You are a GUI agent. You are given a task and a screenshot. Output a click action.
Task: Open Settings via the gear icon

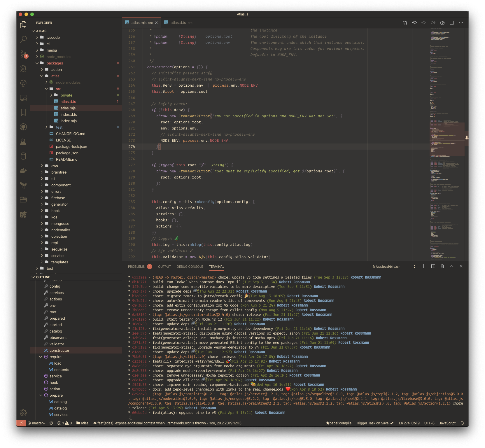coord(23,412)
